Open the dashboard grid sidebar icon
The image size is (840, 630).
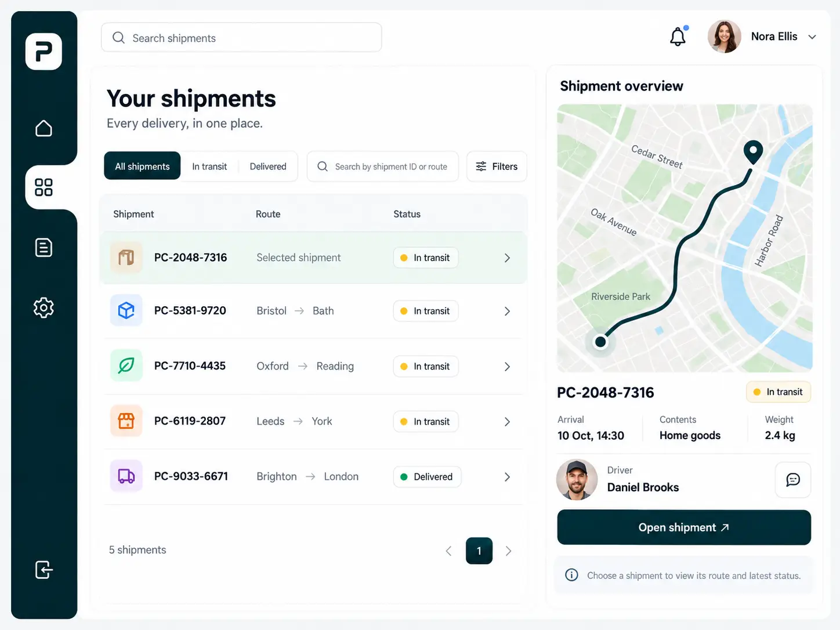click(44, 187)
